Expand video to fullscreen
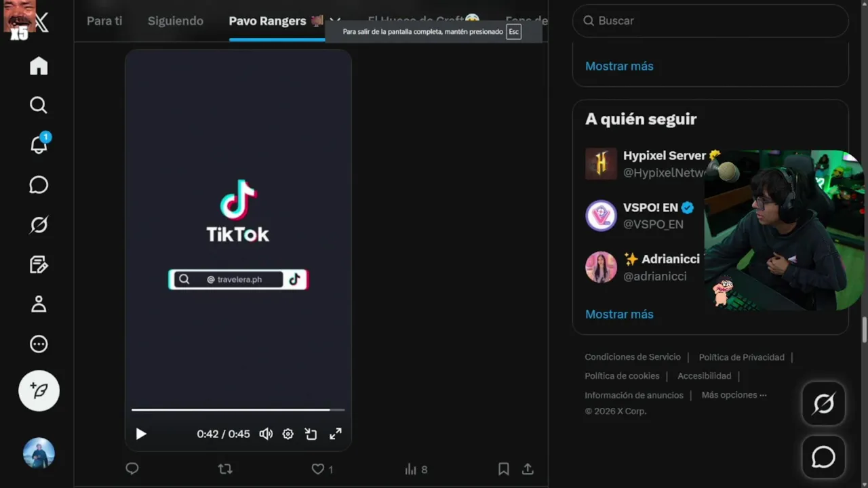868x488 pixels. pos(336,434)
